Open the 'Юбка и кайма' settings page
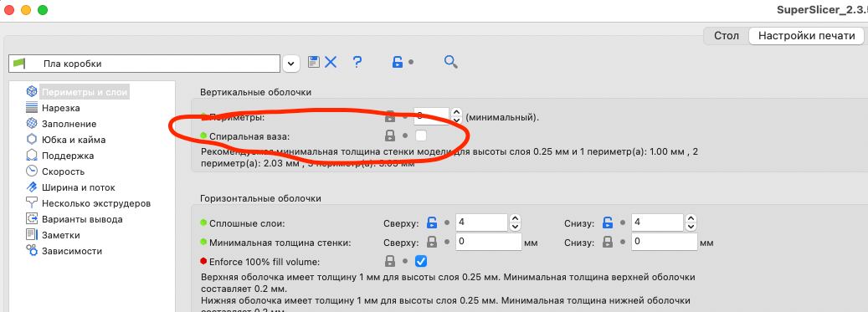This screenshot has width=868, height=312. pos(74,140)
